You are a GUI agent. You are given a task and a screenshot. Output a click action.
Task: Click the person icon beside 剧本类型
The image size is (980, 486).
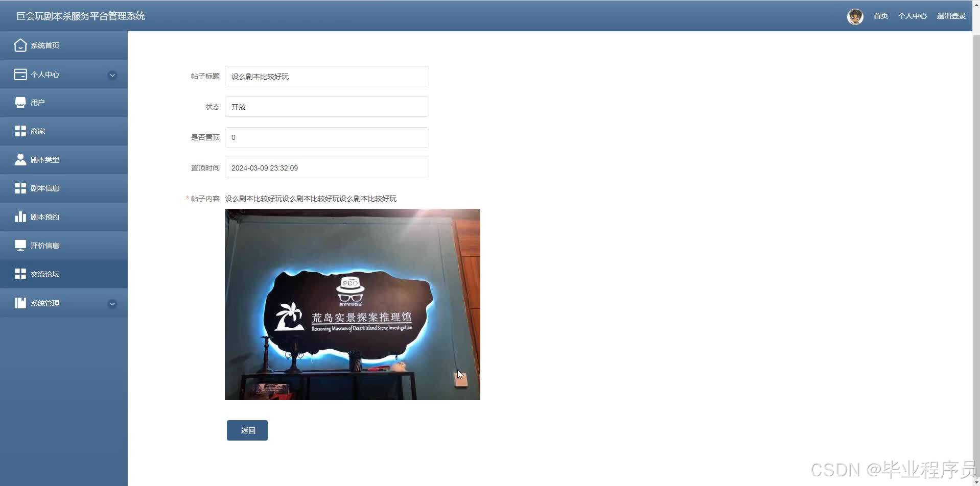tap(20, 160)
